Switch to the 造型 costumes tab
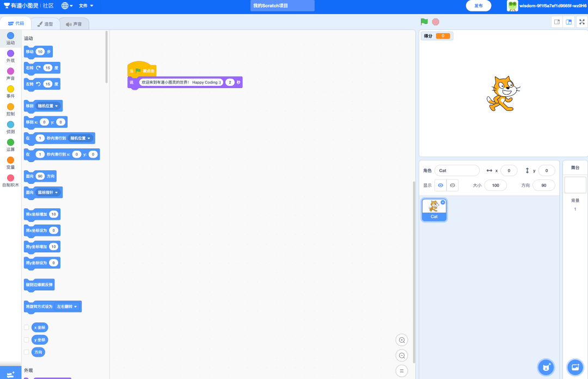 45,24
